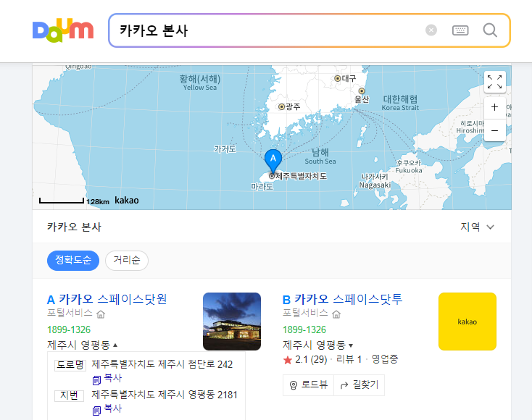Expand address of result B 제주시 영평동
Image resolution: width=532 pixels, height=420 pixels.
tap(317, 345)
